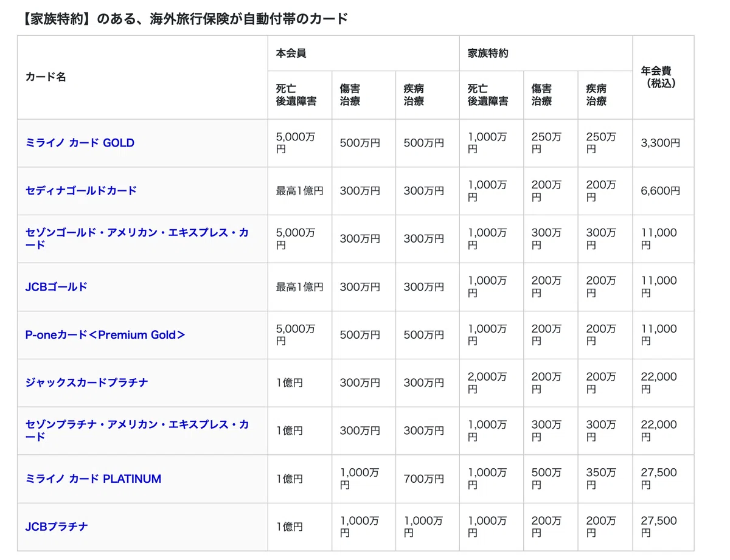Click the 350万円 cell in ミライノ PLATINUM row
Viewport: 730px width, 560px height.
click(605, 479)
